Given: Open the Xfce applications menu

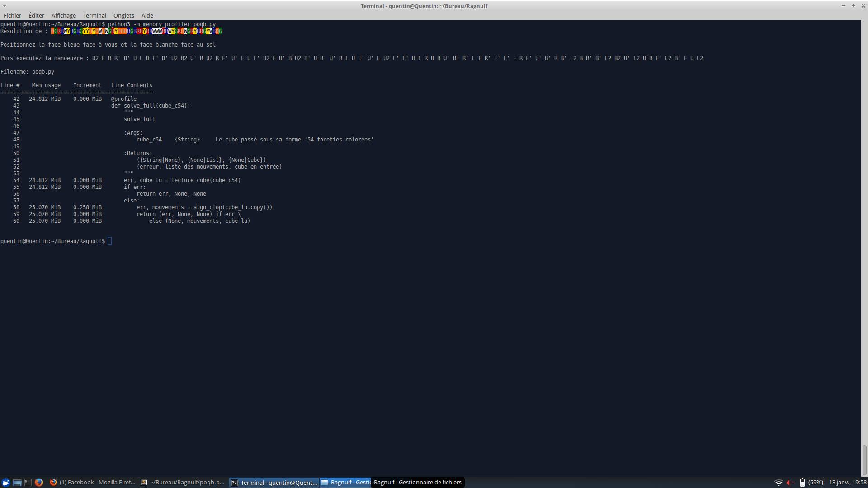Looking at the screenshot, I should click(x=5, y=482).
